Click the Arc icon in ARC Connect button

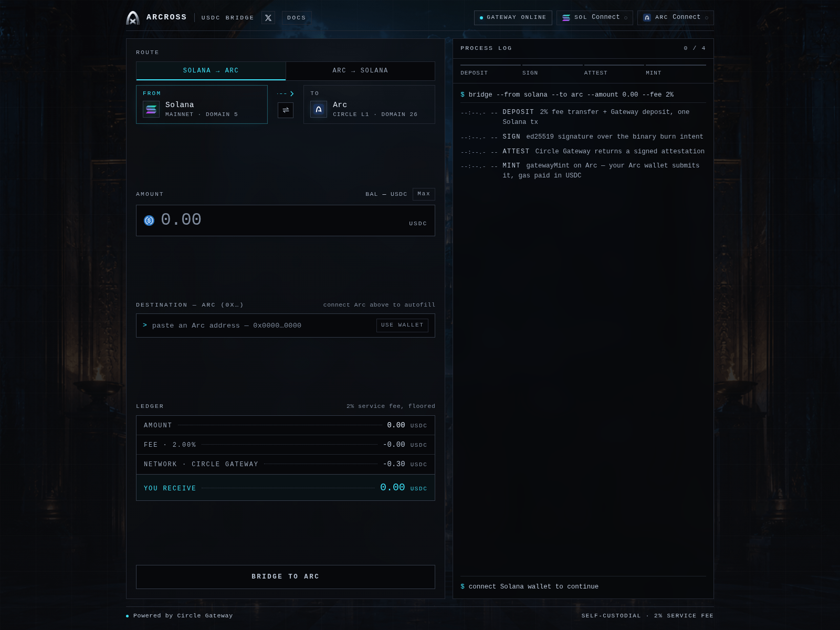click(x=647, y=18)
